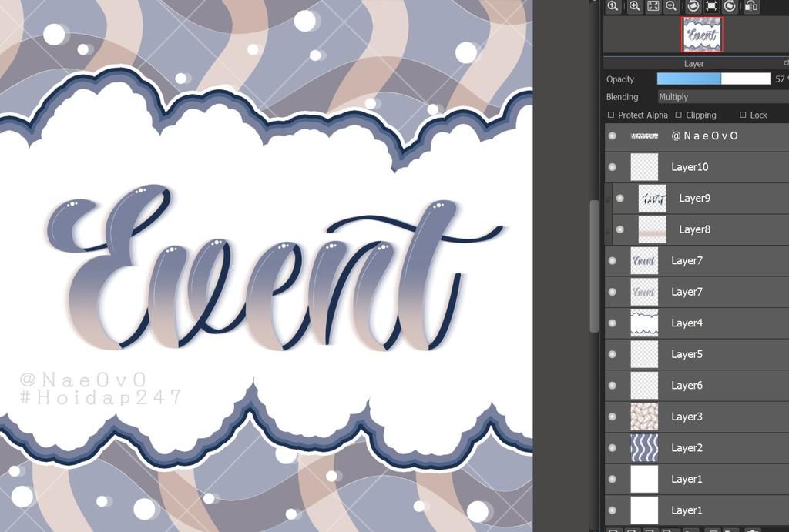The height and width of the screenshot is (532, 789).
Task: Toggle visibility of the @NaeOvO layer
Action: (611, 136)
